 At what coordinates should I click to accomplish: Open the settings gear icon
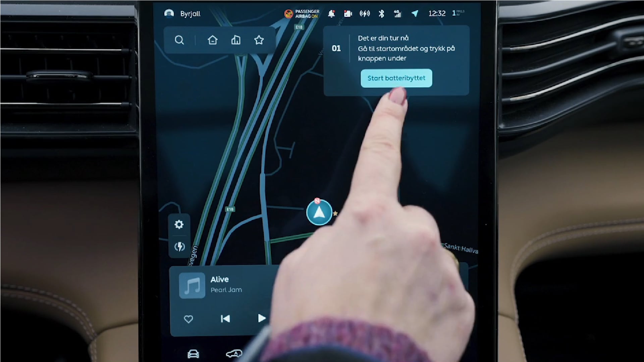179,225
